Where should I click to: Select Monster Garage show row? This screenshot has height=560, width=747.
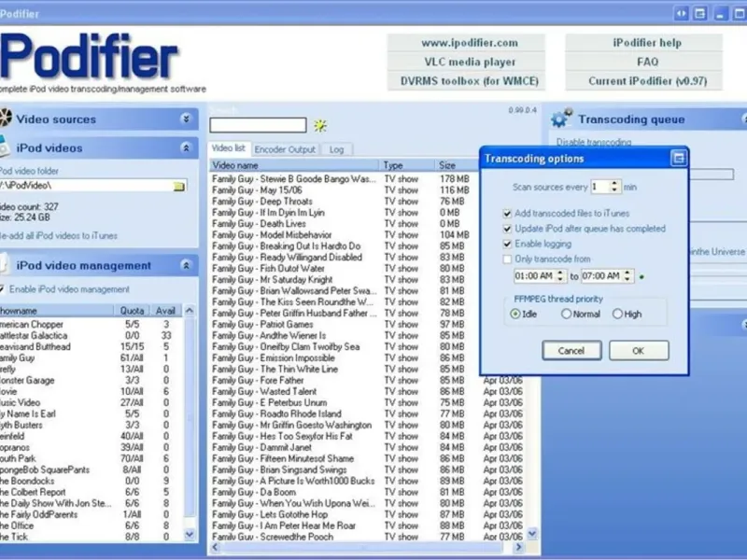point(91,380)
